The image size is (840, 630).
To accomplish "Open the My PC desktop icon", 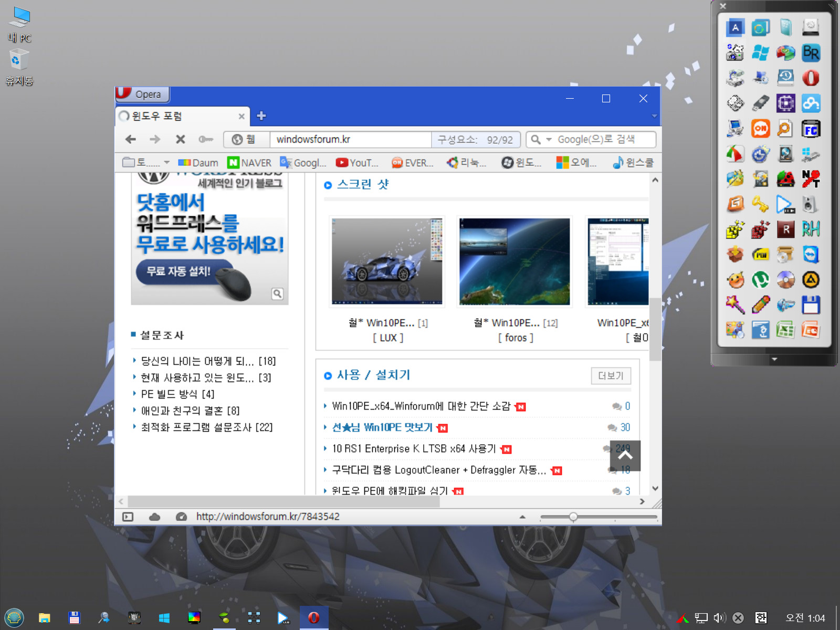I will [19, 24].
